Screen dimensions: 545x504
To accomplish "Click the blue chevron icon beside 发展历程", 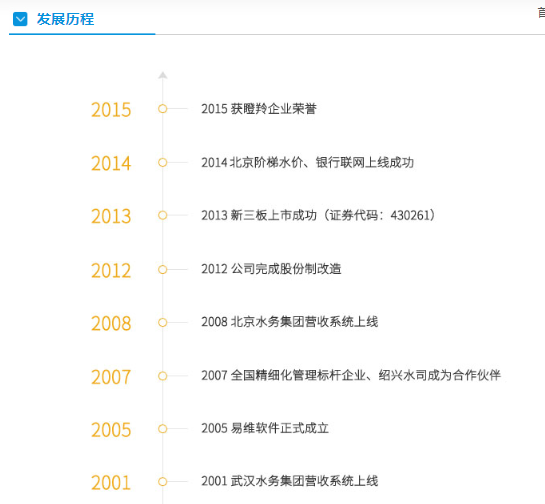I will click(20, 19).
